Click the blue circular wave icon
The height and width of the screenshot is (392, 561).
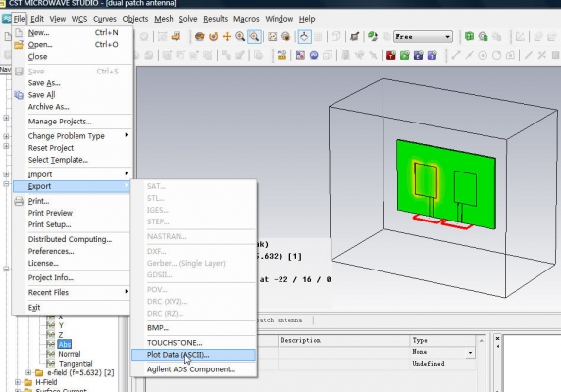click(314, 55)
